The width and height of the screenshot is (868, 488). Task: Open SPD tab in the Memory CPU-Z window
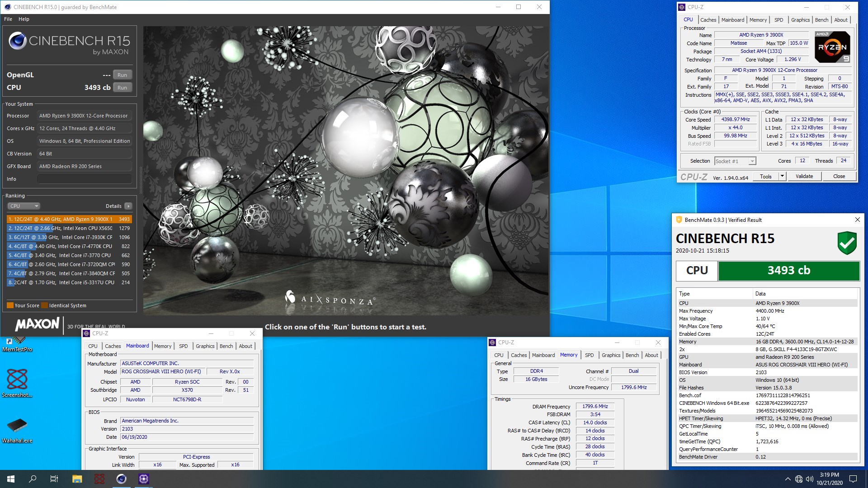click(589, 355)
